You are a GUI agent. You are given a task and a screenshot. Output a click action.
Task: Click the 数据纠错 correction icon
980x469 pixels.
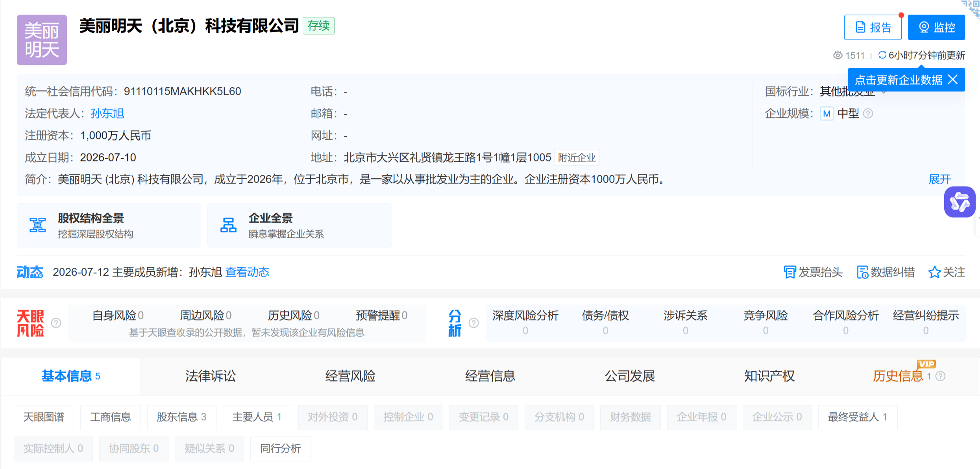coord(863,272)
